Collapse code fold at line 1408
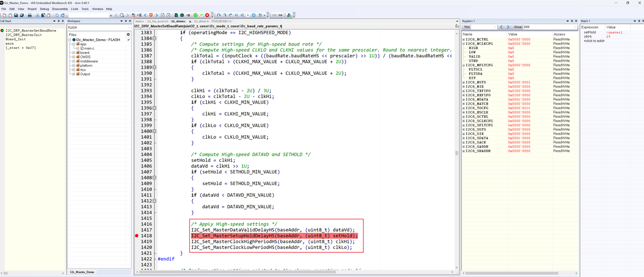The height and width of the screenshot is (277, 644). [x=155, y=178]
